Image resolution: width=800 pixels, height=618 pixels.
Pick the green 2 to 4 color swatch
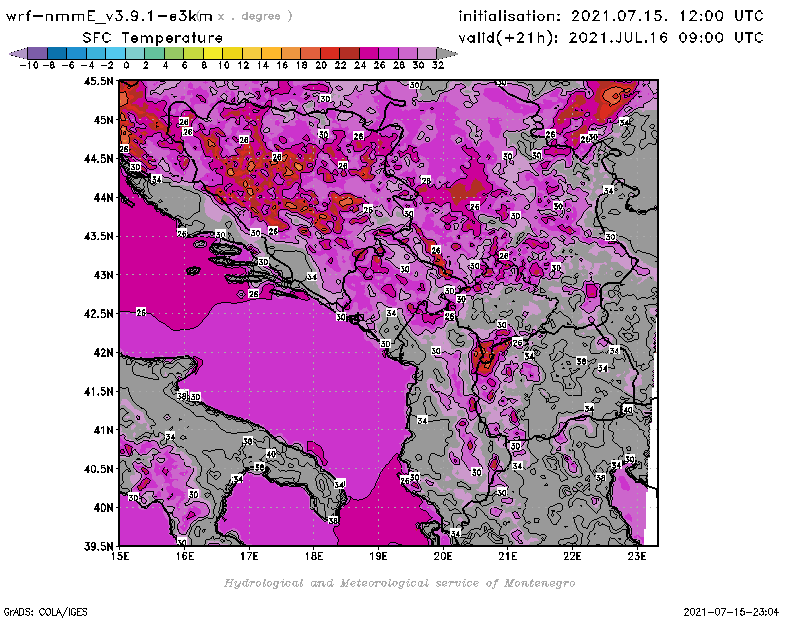(x=155, y=53)
